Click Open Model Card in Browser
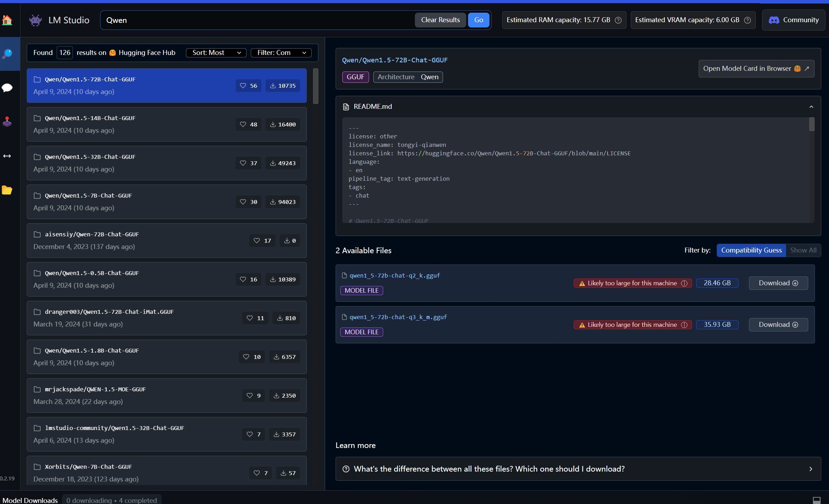This screenshot has width=829, height=504. coord(756,69)
